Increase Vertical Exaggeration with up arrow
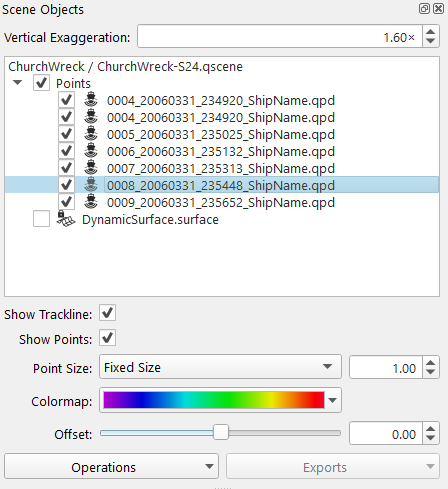The height and width of the screenshot is (489, 448). coord(431,32)
